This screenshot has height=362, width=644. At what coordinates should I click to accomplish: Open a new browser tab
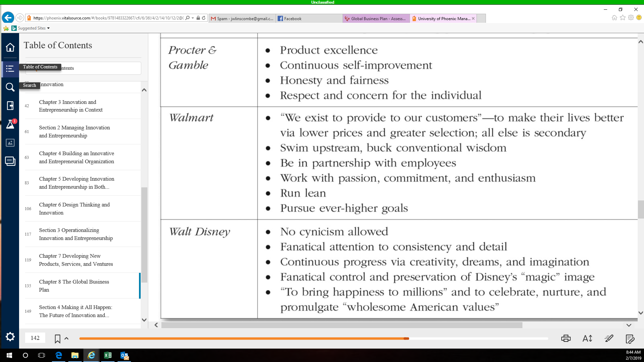tap(481, 18)
